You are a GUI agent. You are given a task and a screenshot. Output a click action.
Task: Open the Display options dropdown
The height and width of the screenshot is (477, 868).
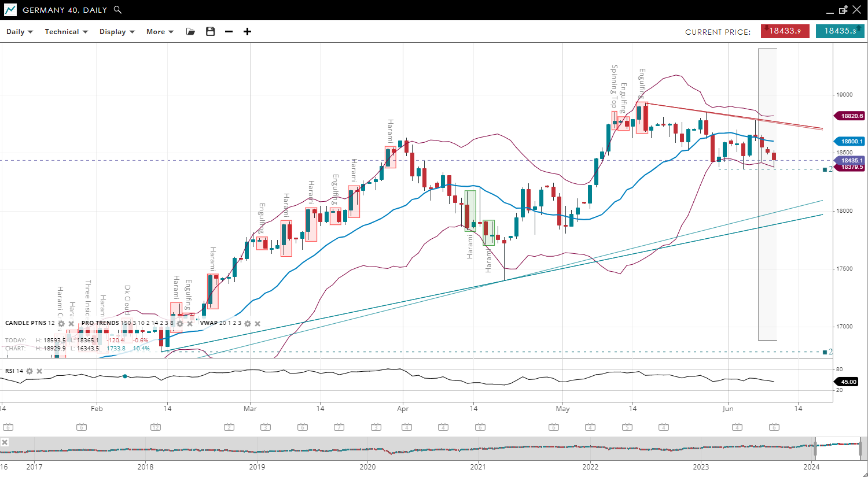pos(117,32)
